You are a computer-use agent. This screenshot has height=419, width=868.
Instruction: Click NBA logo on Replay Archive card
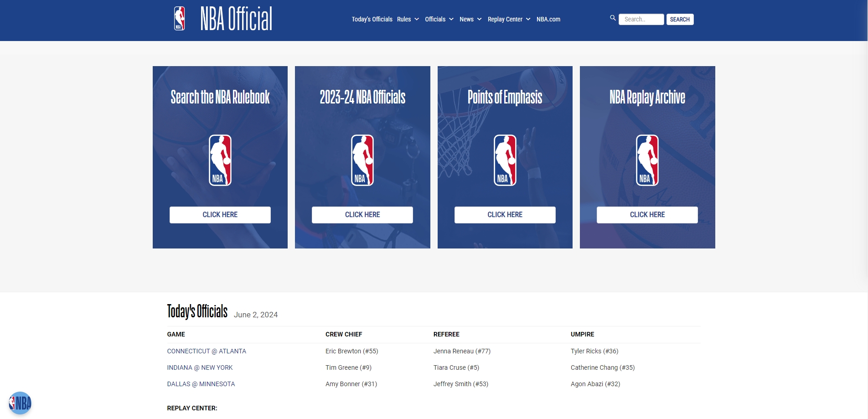[x=647, y=160]
